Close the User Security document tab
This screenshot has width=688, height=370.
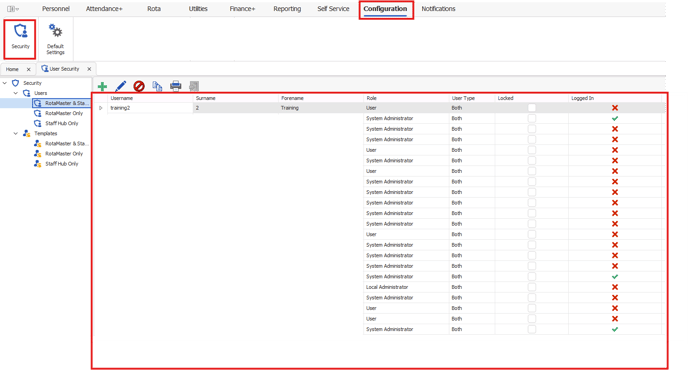[x=89, y=69]
